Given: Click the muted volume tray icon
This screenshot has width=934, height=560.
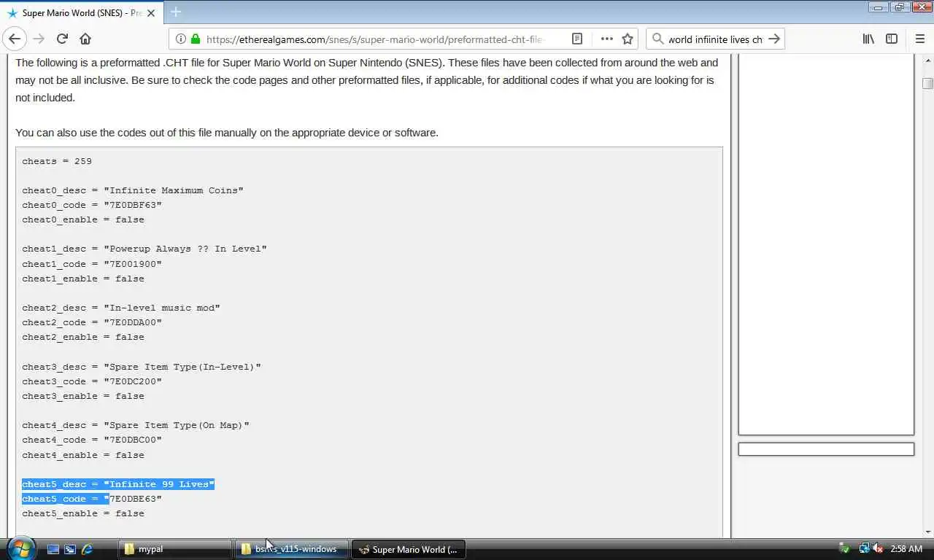Looking at the screenshot, I should coord(878,549).
